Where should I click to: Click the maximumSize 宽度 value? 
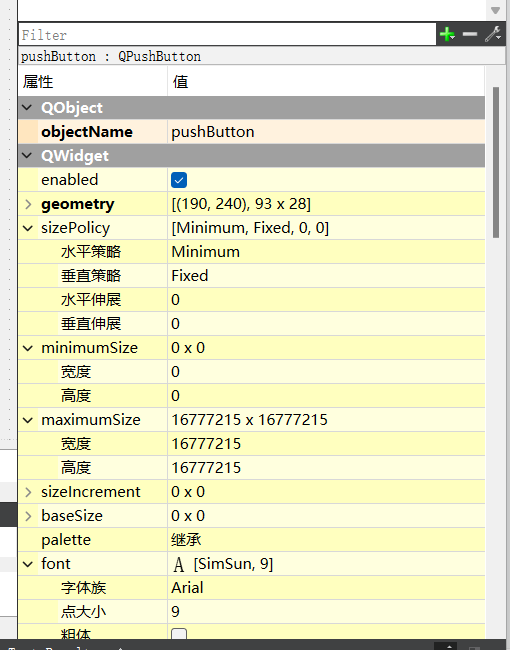pos(326,444)
